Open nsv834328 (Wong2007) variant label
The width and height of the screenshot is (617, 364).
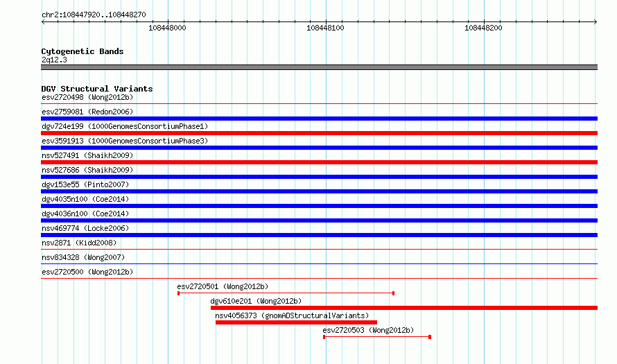pos(83,257)
